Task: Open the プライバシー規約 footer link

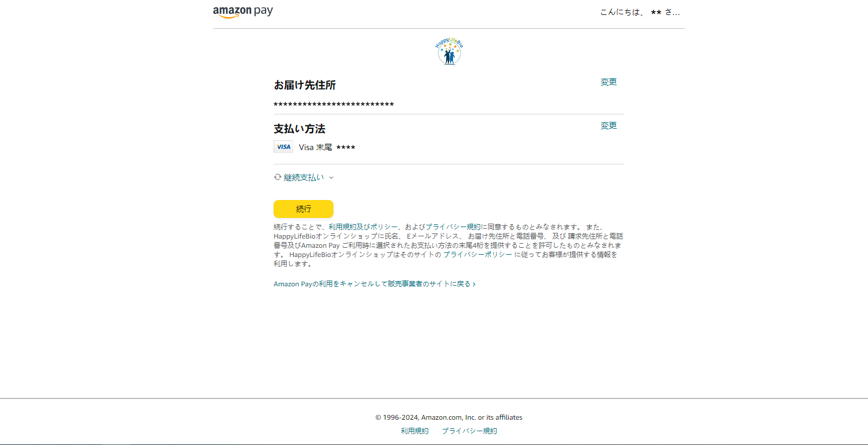Action: [x=469, y=431]
